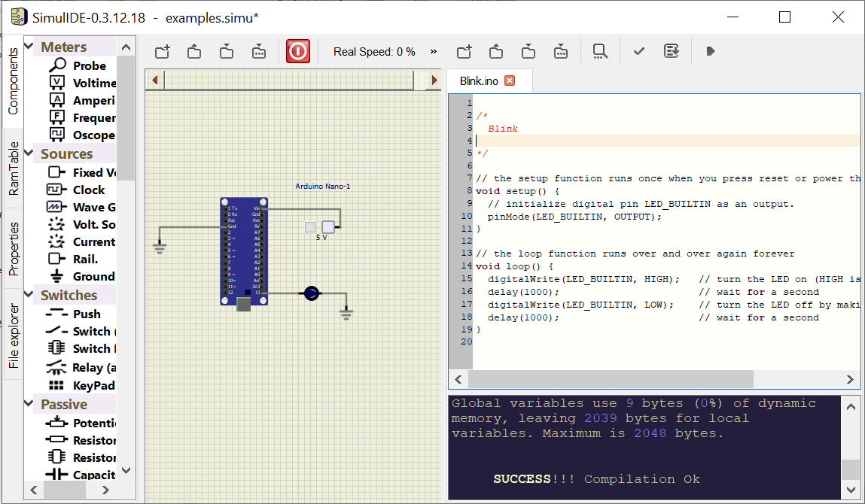Open the RamTable side tab
865x504 pixels.
point(14,169)
